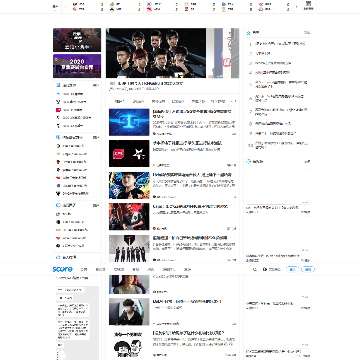This screenshot has width=360, height=360.
Task: Click the Score logo in the navigation bar
Action: 62,269
